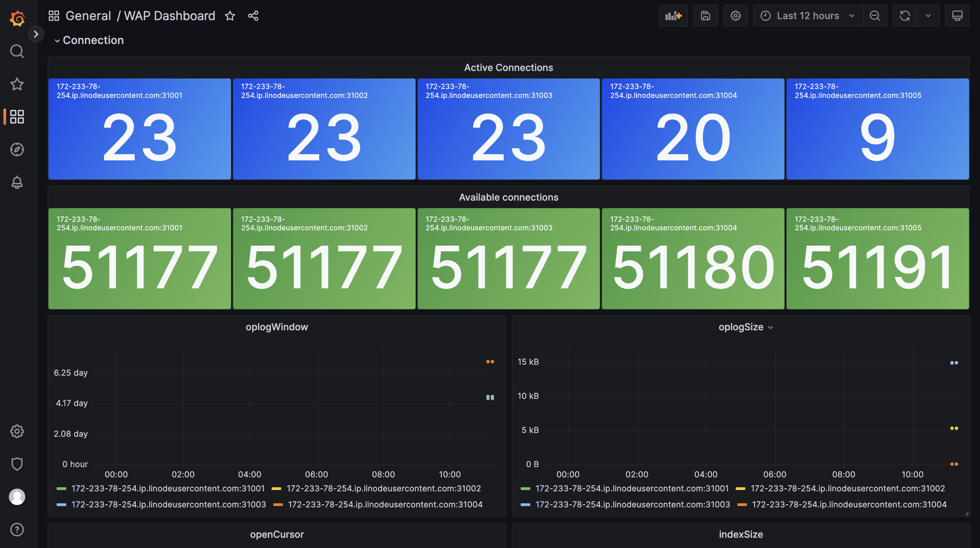This screenshot has width=980, height=548.
Task: Refresh the dashboard
Action: (x=905, y=16)
